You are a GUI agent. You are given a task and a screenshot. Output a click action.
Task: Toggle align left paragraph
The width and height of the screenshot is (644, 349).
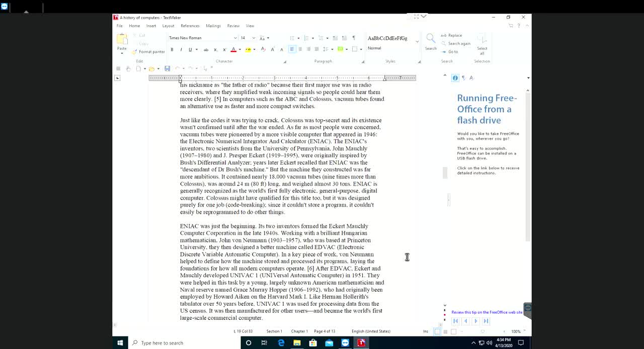(x=292, y=49)
